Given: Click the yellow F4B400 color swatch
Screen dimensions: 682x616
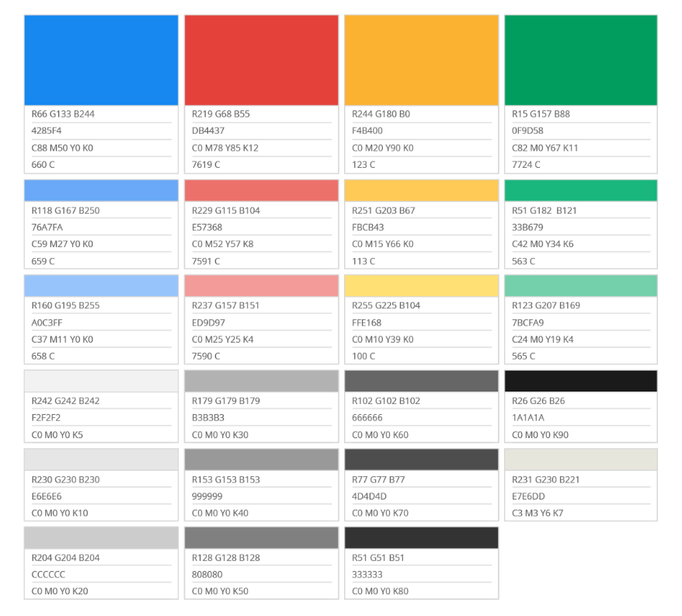Looking at the screenshot, I should point(422,60).
